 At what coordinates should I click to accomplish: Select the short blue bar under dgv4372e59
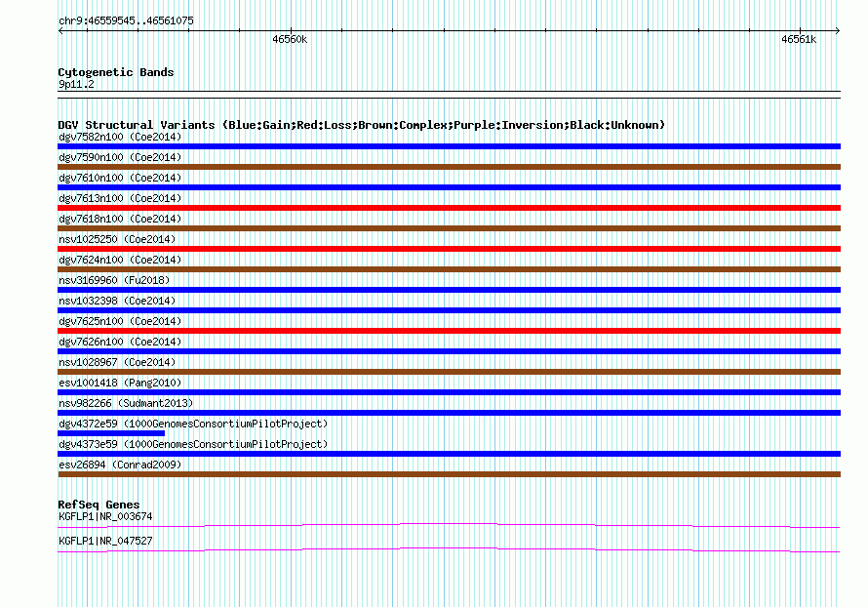click(x=111, y=433)
